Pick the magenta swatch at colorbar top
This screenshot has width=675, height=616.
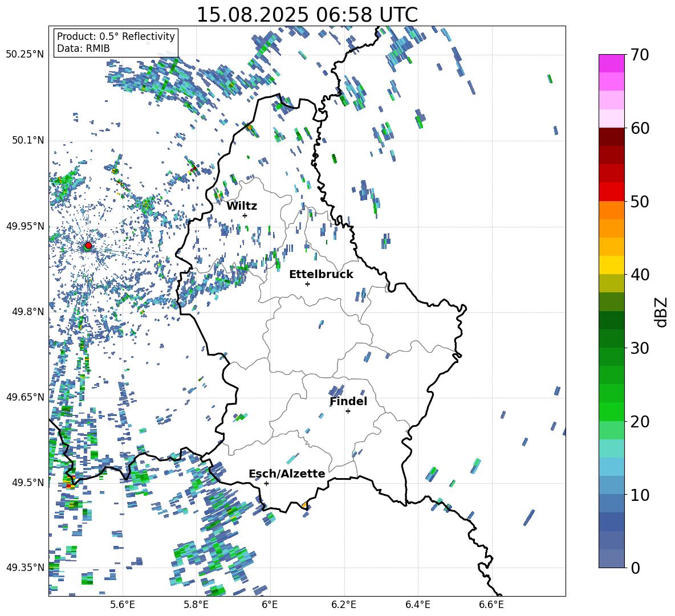pyautogui.click(x=612, y=63)
